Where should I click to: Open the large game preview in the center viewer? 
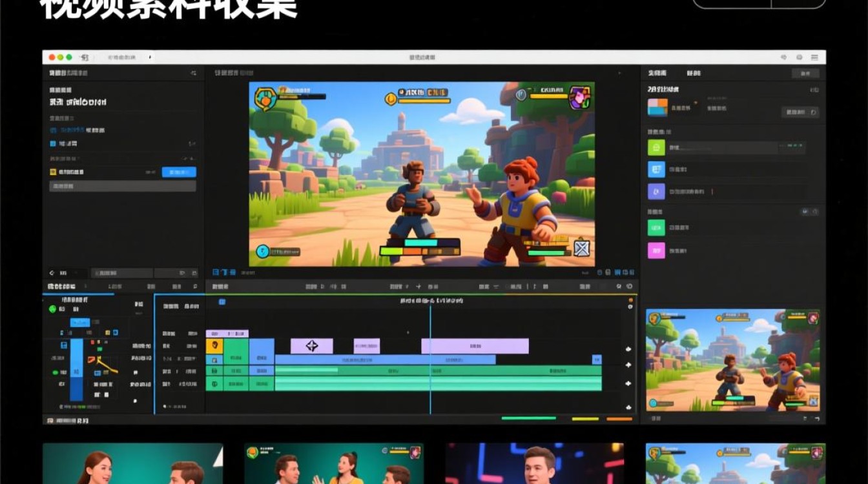[x=422, y=174]
